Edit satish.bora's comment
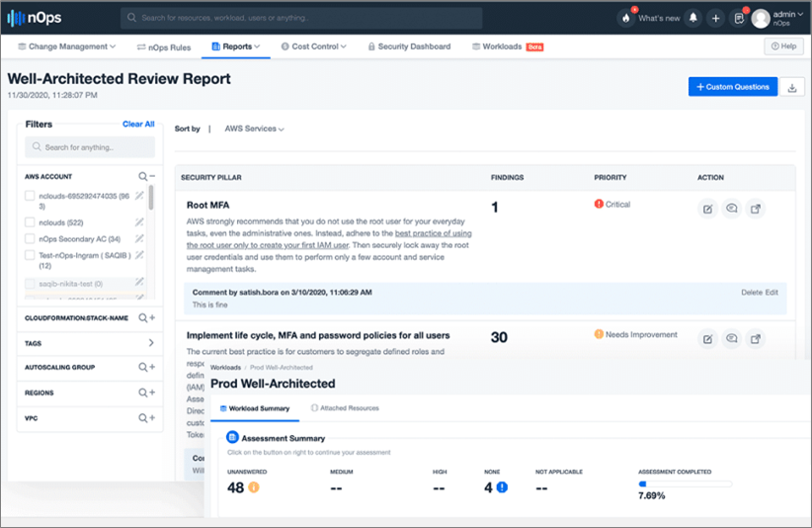This screenshot has height=528, width=812. coord(771,293)
